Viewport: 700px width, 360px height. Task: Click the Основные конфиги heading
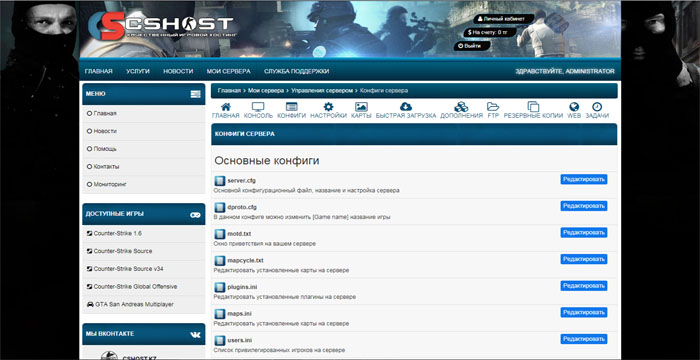pyautogui.click(x=267, y=161)
